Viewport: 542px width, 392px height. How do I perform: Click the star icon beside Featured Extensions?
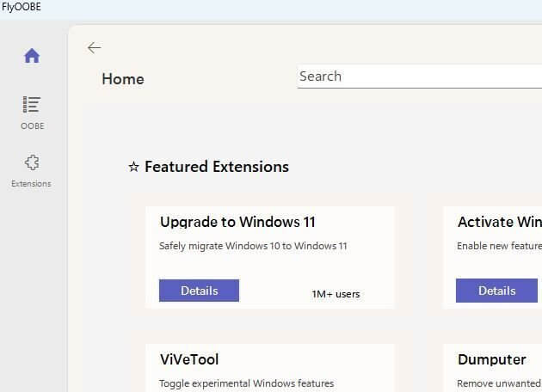pos(133,168)
